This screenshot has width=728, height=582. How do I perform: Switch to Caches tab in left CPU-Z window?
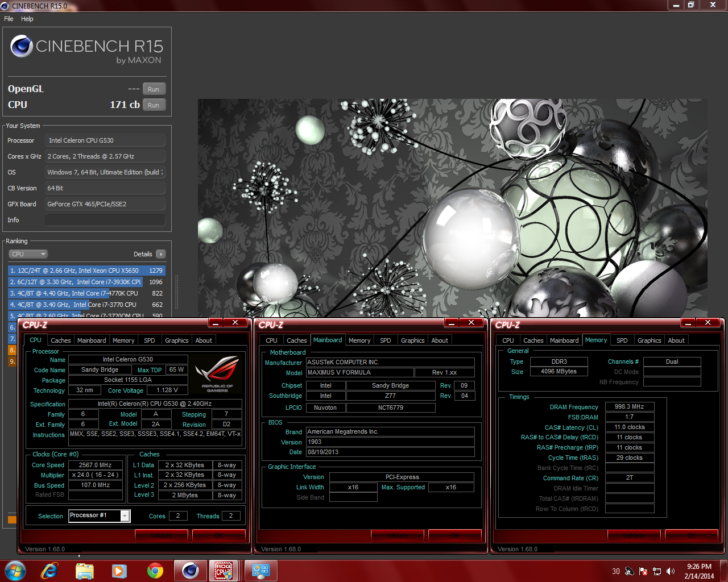(x=61, y=340)
